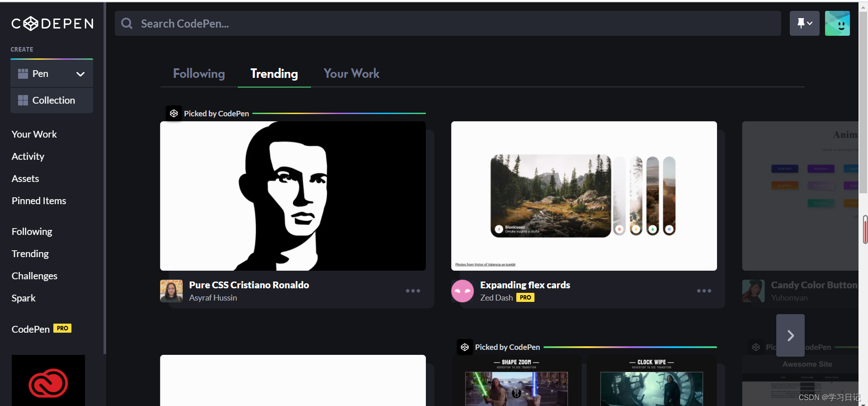Select the Trending tab

[x=274, y=73]
